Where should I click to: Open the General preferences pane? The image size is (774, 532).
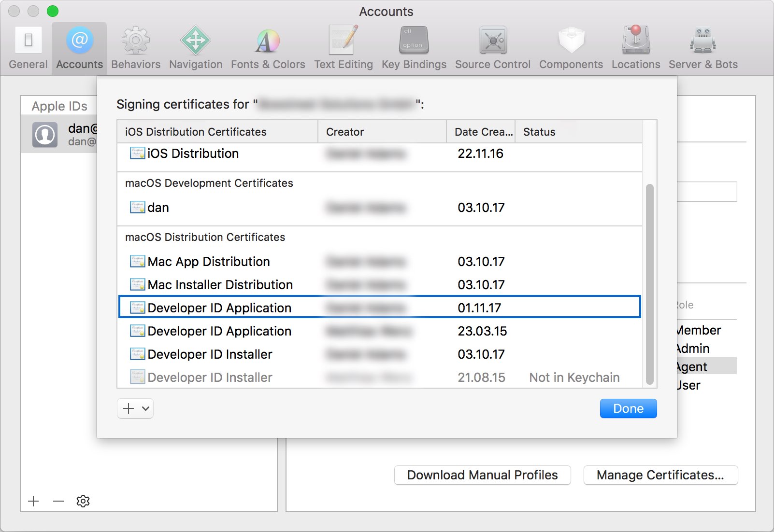point(28,48)
